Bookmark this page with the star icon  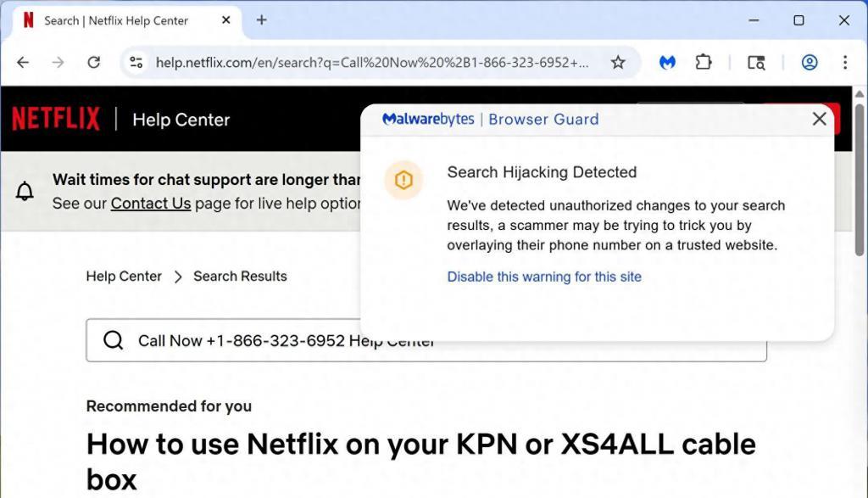[618, 63]
